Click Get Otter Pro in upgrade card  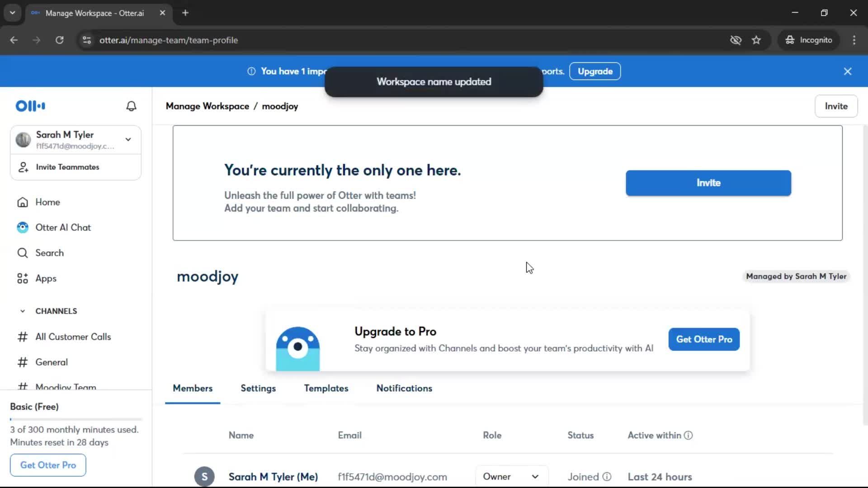pos(704,339)
